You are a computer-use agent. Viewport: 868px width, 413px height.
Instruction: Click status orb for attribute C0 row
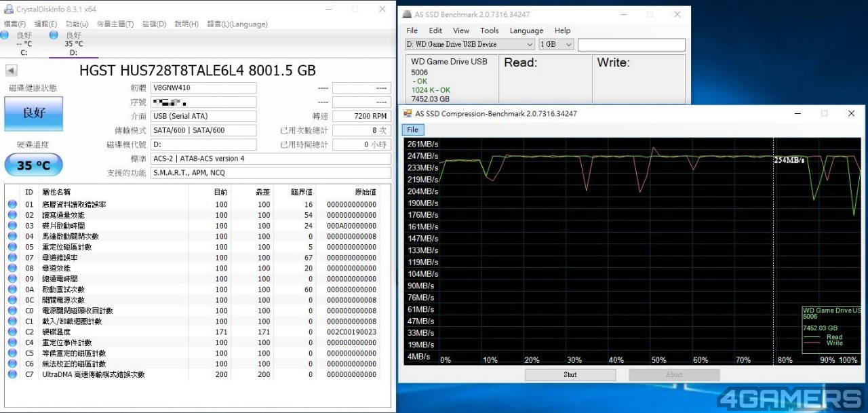tap(12, 311)
